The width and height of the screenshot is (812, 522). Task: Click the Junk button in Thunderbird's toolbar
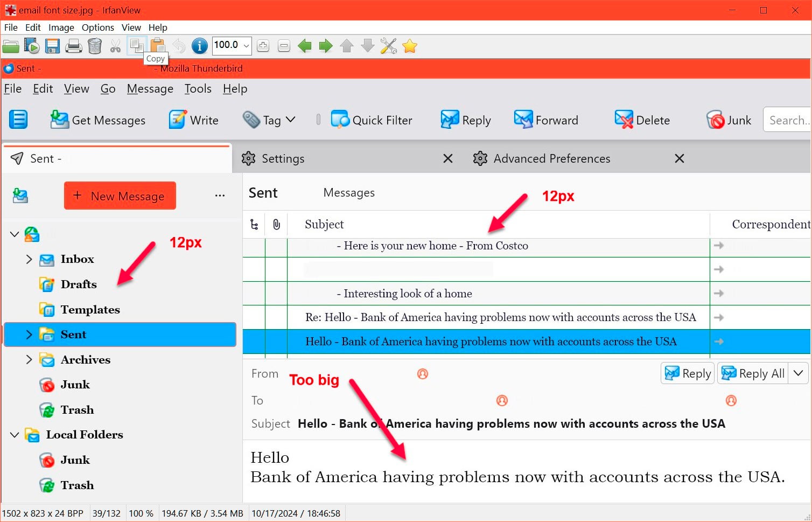click(729, 120)
